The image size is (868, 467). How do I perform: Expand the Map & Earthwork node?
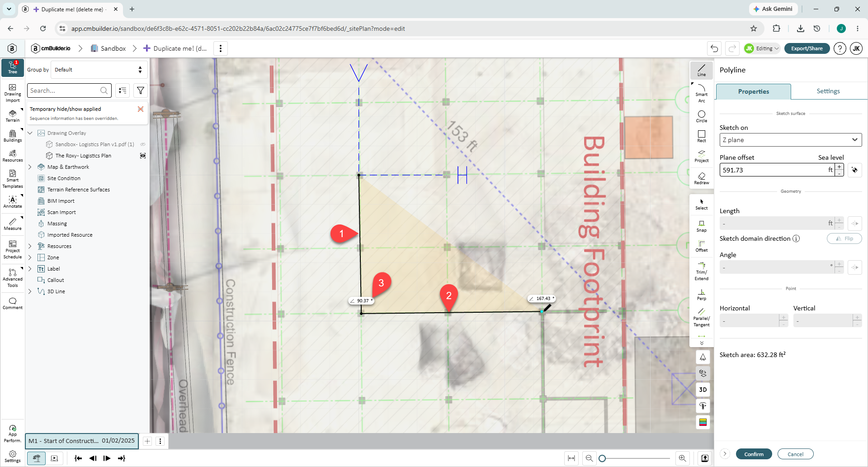pos(30,167)
